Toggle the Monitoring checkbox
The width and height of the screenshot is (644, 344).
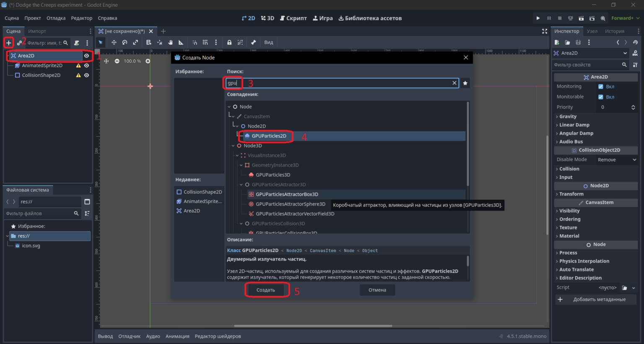point(601,86)
